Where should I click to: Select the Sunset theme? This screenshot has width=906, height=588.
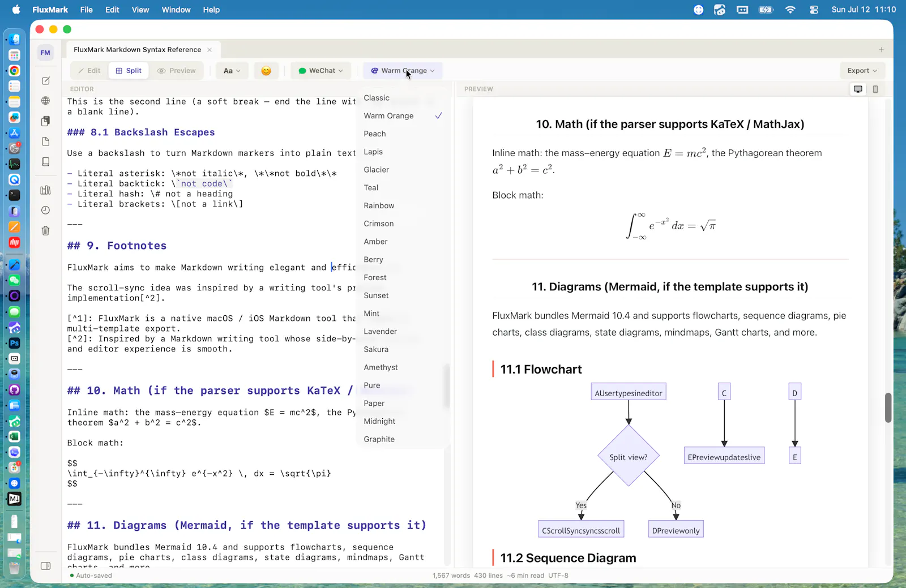click(403, 295)
